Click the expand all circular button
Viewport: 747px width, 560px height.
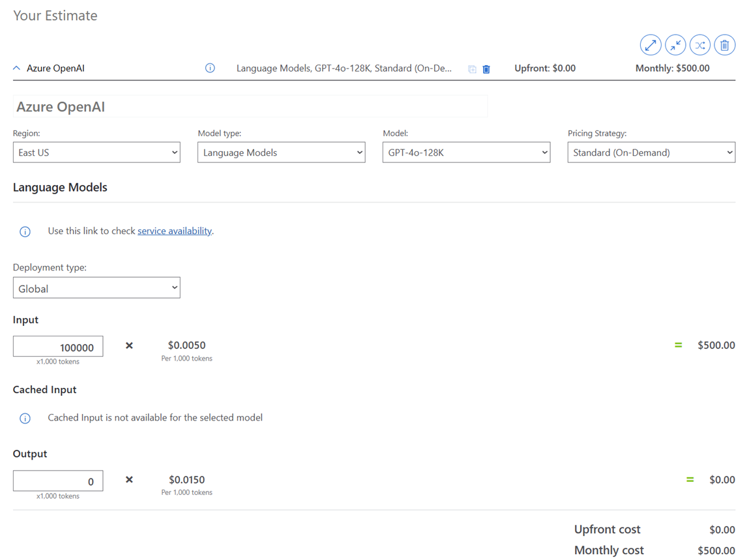(x=650, y=45)
